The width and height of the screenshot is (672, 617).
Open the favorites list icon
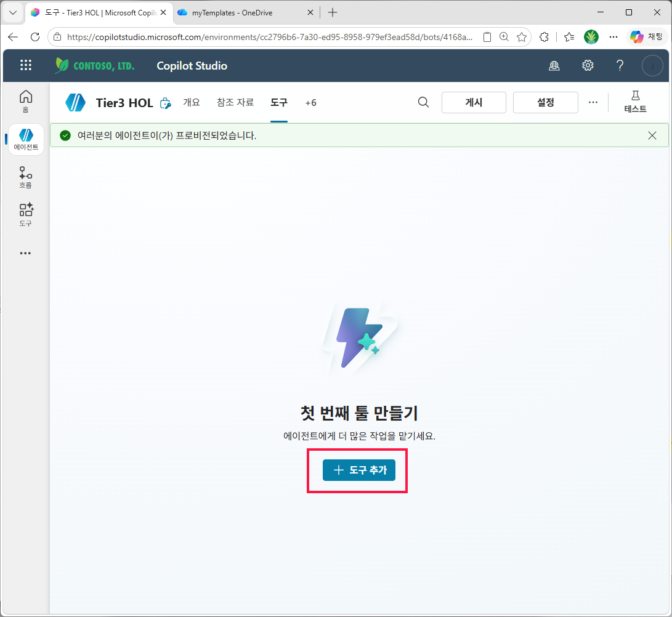coord(569,37)
